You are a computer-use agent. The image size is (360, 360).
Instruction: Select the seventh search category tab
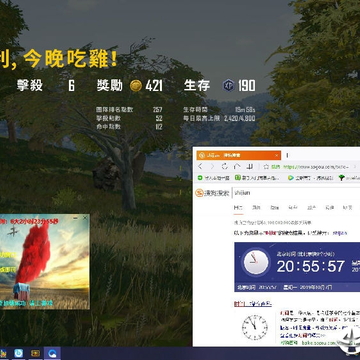pos(348,208)
